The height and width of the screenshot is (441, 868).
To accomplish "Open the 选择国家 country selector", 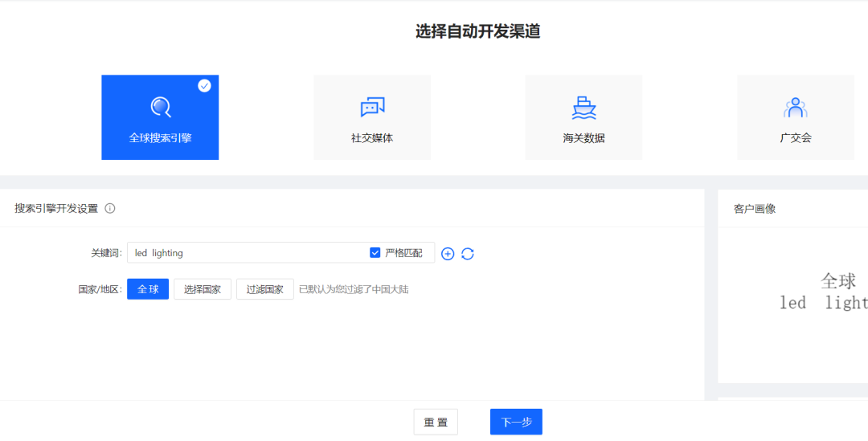I will click(x=203, y=289).
